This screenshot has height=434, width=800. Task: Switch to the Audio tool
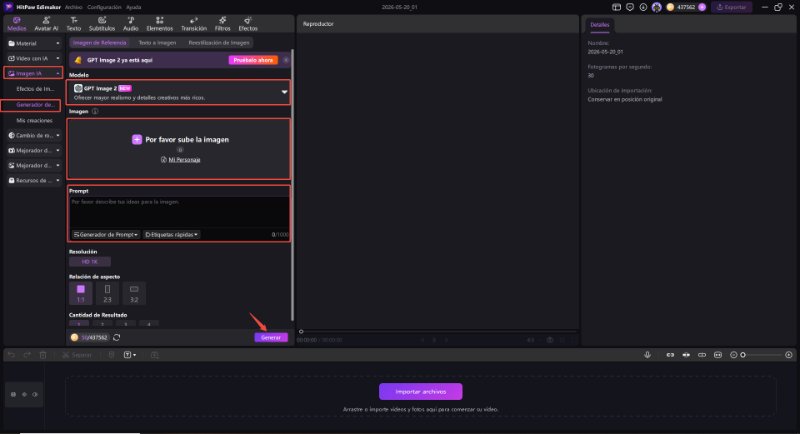(131, 23)
